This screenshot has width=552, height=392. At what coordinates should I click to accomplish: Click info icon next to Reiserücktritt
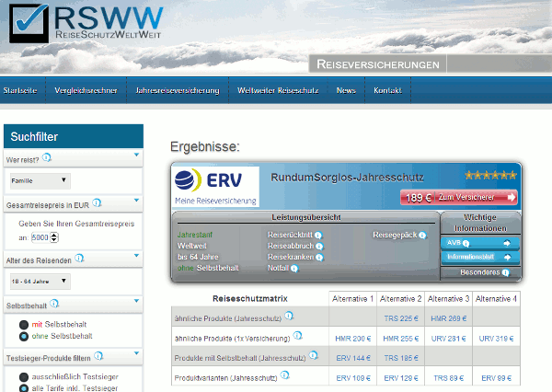(318, 236)
